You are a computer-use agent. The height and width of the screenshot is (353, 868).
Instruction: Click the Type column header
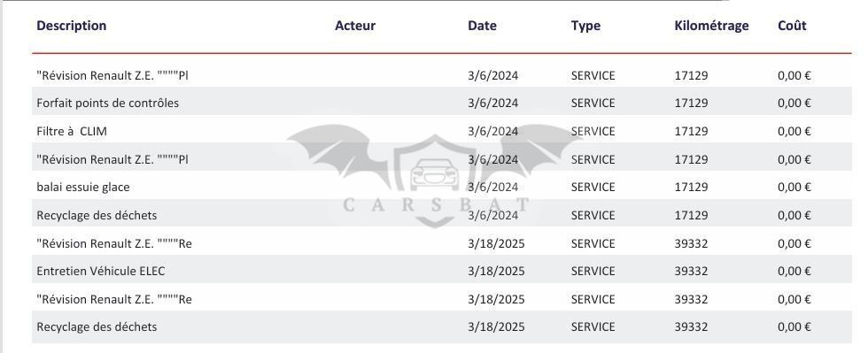click(x=585, y=26)
